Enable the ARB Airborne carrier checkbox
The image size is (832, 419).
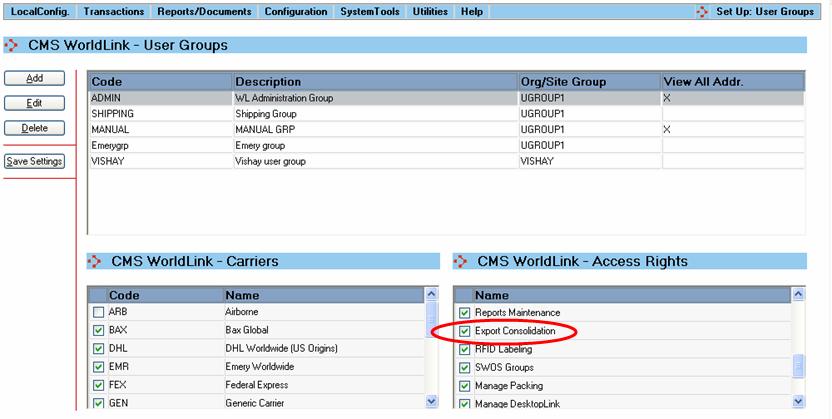(98, 312)
